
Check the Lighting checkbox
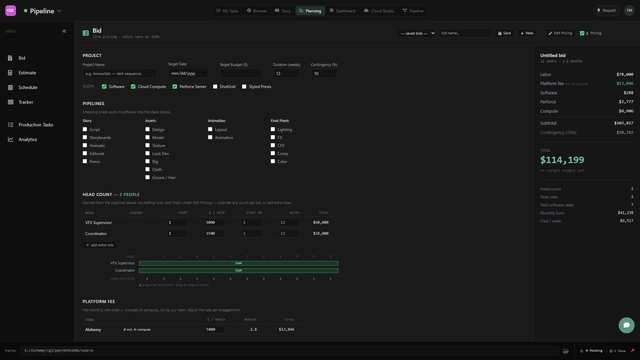pyautogui.click(x=273, y=129)
